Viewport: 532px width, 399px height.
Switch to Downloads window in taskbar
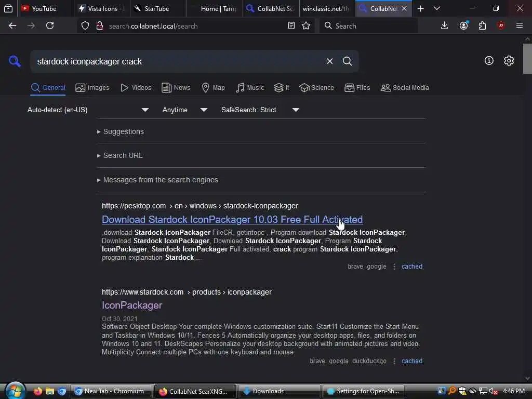[280, 391]
